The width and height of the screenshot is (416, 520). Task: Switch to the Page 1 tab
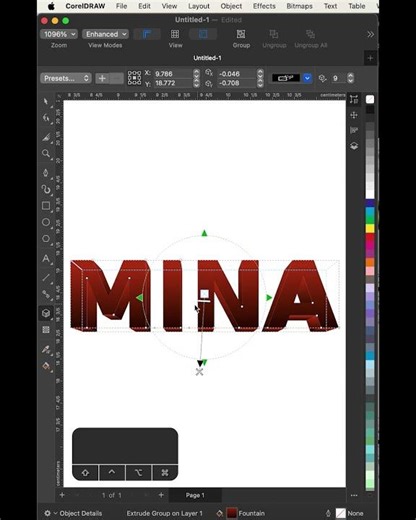coord(195,495)
